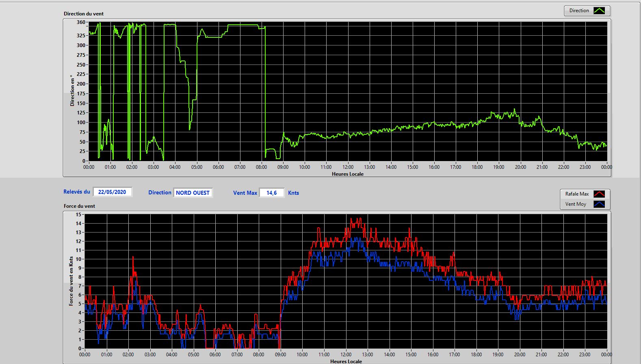Click the Force du vent chart title
The image size is (641, 364).
click(79, 206)
